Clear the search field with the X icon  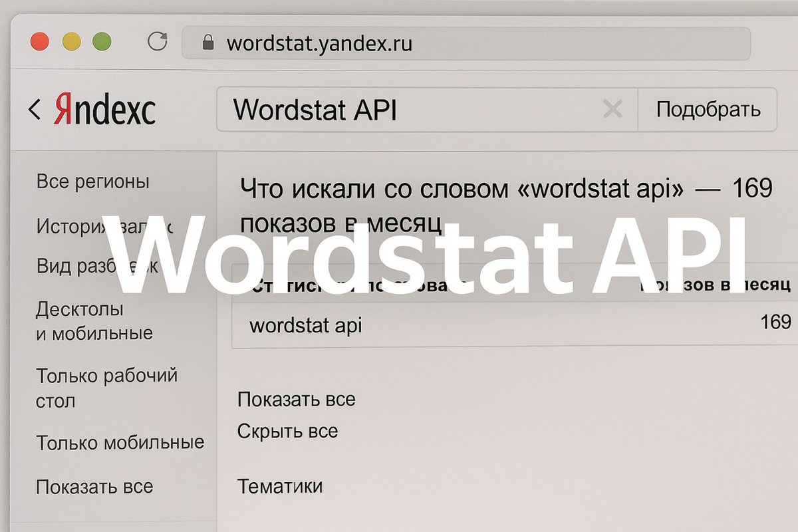coord(612,109)
